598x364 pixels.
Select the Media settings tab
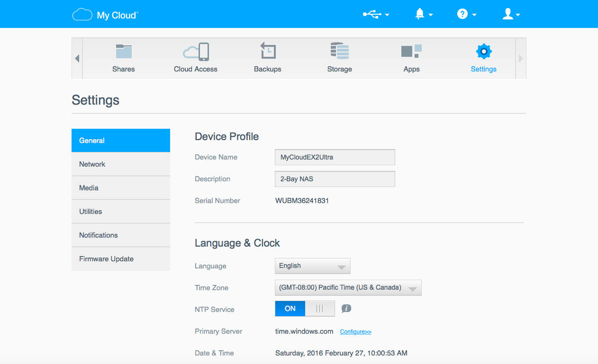(121, 188)
